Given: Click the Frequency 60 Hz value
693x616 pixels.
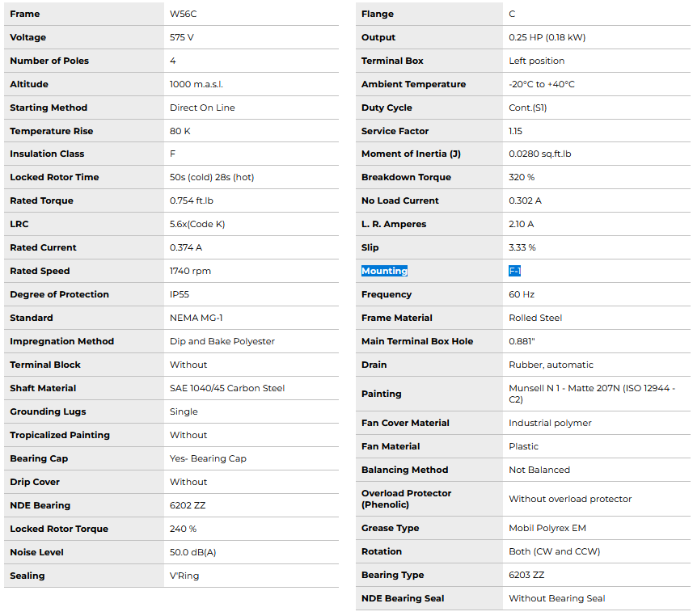Looking at the screenshot, I should click(x=522, y=294).
